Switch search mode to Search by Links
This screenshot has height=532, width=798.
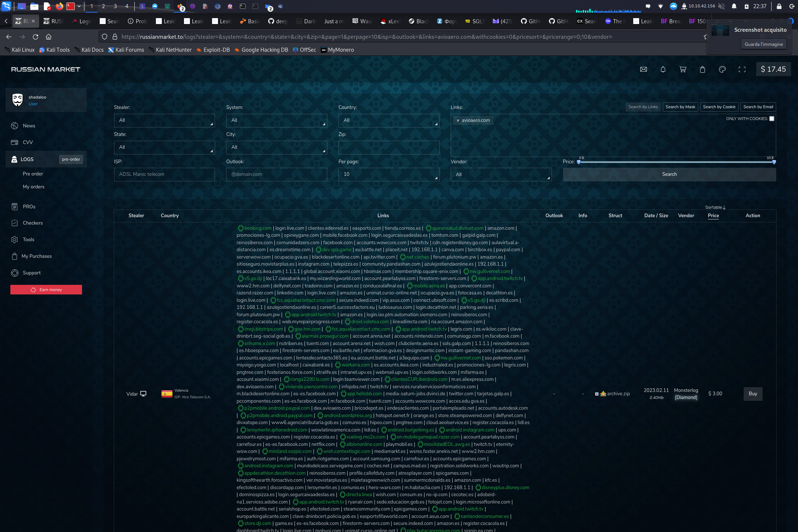[643, 107]
